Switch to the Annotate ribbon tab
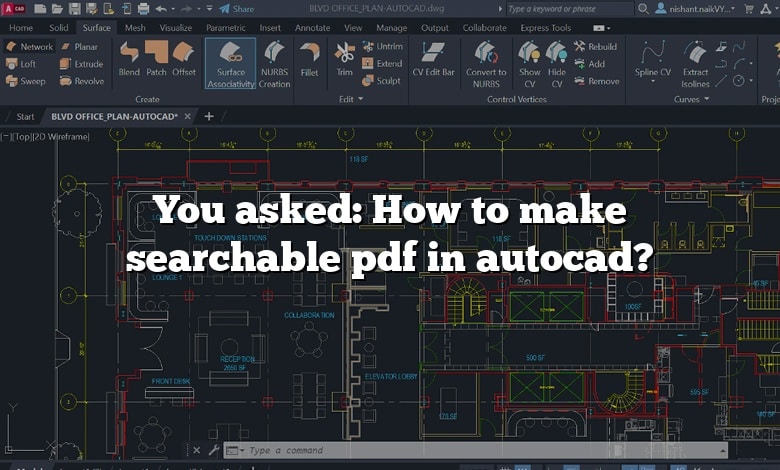The width and height of the screenshot is (780, 470). [312, 28]
